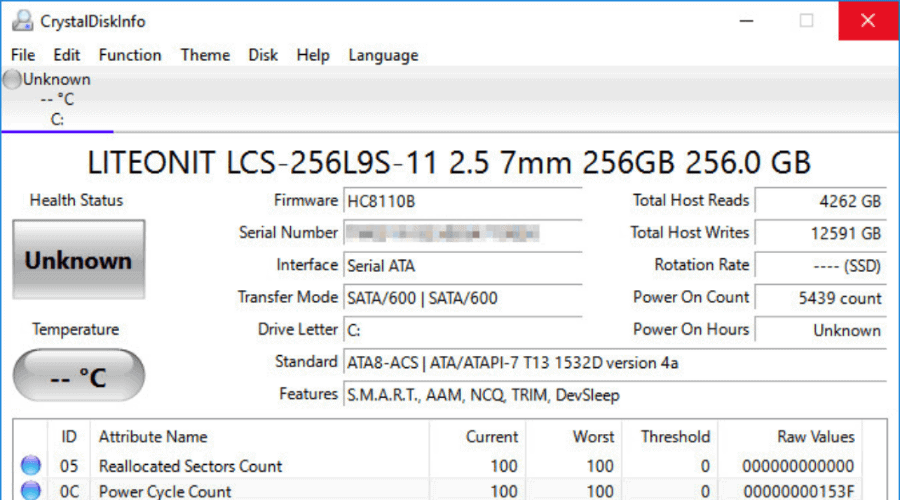This screenshot has height=500, width=900.
Task: Click the Interface field Serial ATA
Action: point(463,266)
